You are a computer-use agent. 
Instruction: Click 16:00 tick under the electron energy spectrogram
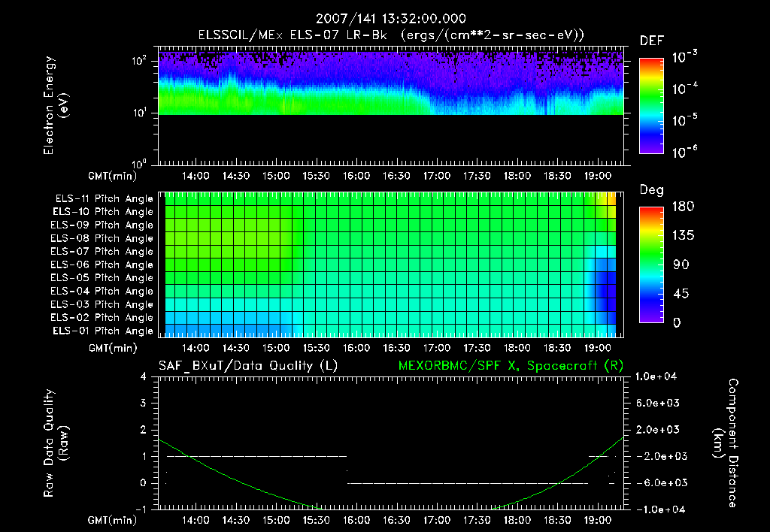coord(356,176)
